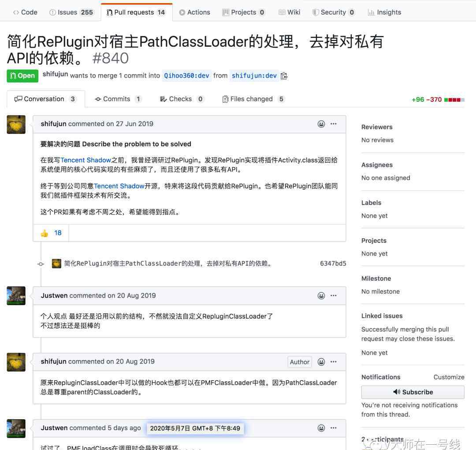This screenshot has height=450, width=476.
Task: Click the Author badge on shifujun's comment
Action: tap(299, 362)
